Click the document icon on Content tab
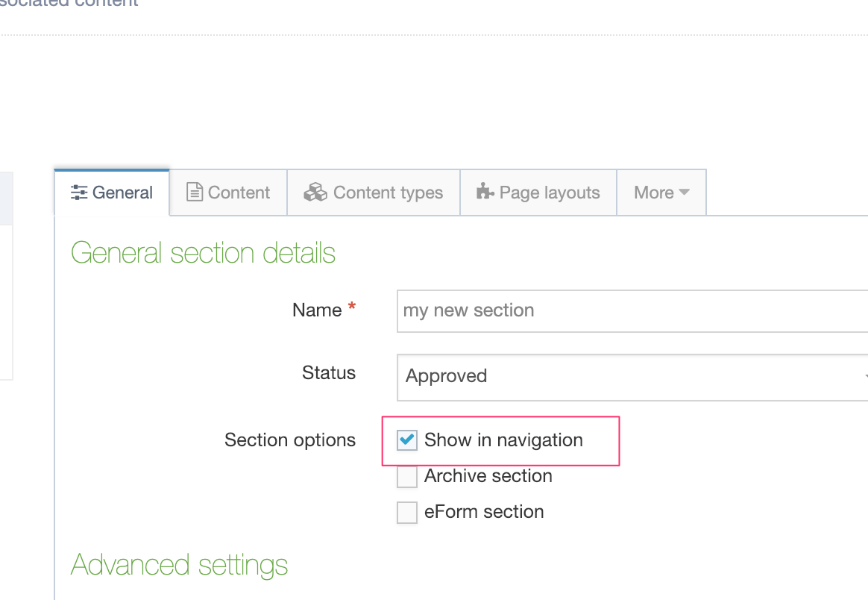 (195, 193)
